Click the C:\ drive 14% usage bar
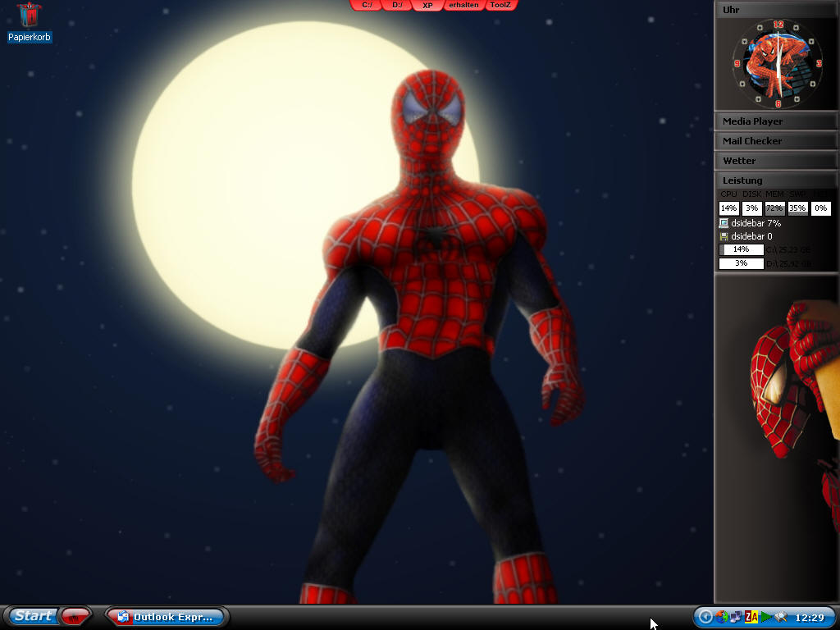840x630 pixels. pos(742,249)
